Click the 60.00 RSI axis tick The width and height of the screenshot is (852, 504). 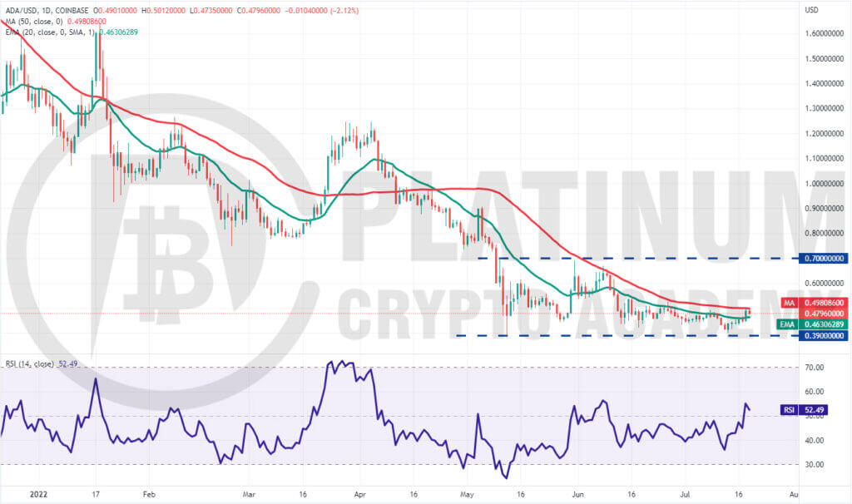[x=814, y=392]
